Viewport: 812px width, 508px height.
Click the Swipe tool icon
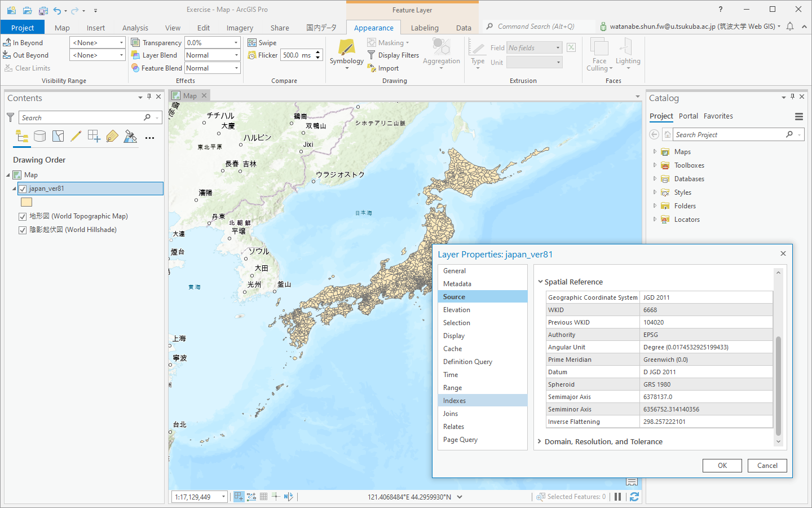[252, 42]
